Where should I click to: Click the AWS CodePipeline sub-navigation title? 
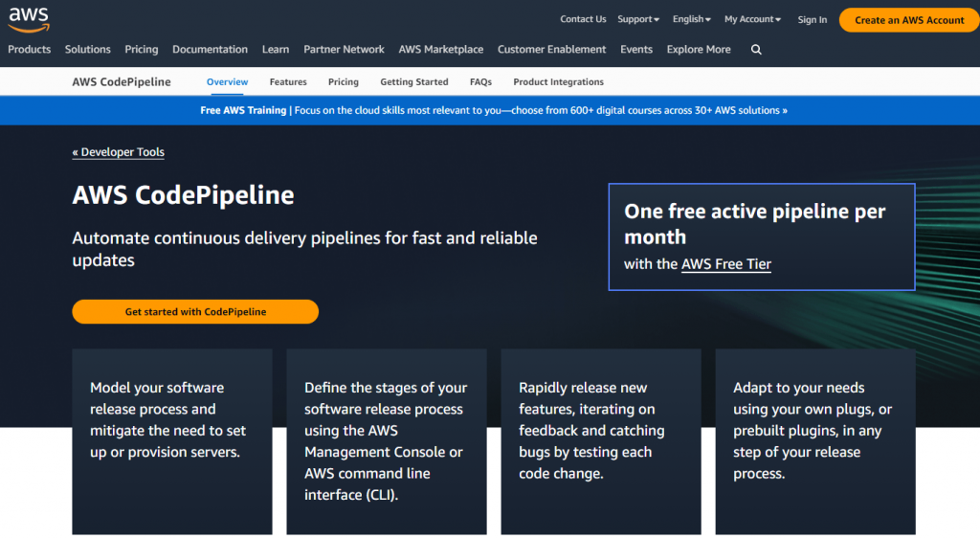[x=122, y=82]
